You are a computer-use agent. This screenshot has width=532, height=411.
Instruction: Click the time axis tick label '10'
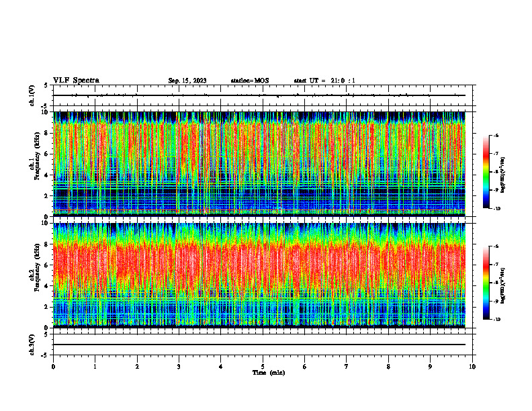coord(472,367)
